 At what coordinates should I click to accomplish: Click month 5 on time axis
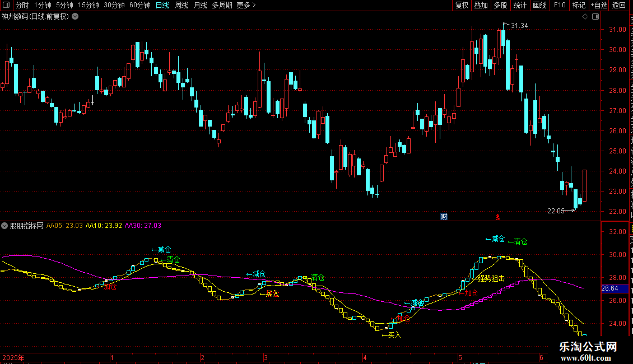[x=460, y=357]
